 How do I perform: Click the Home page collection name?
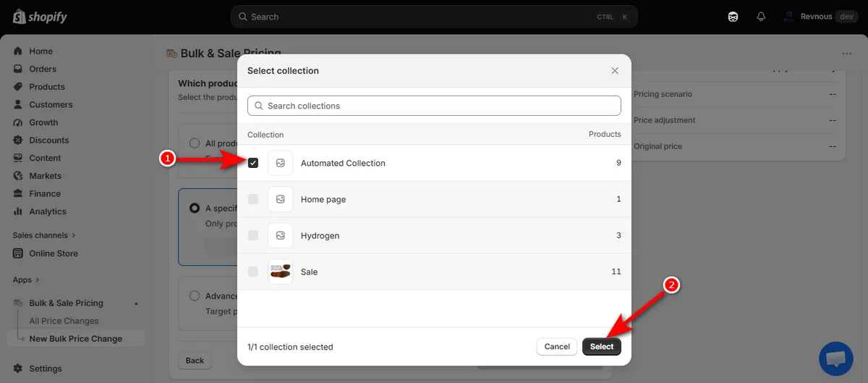pos(323,199)
